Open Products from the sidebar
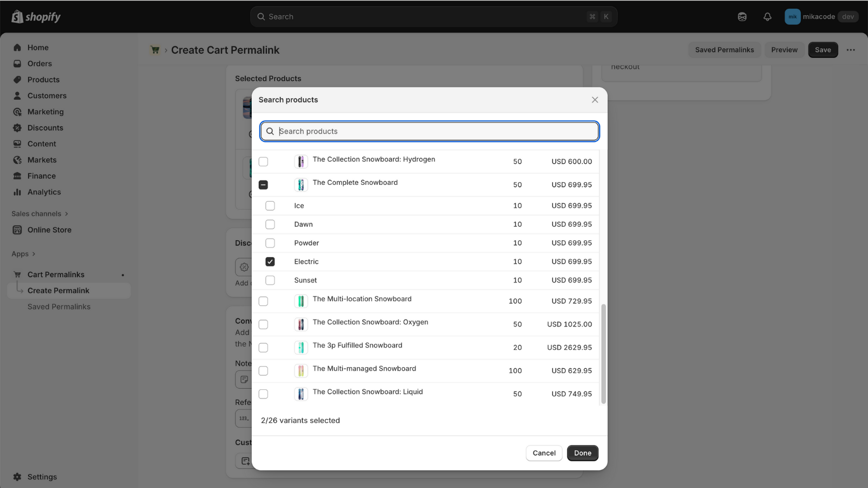 point(17,79)
